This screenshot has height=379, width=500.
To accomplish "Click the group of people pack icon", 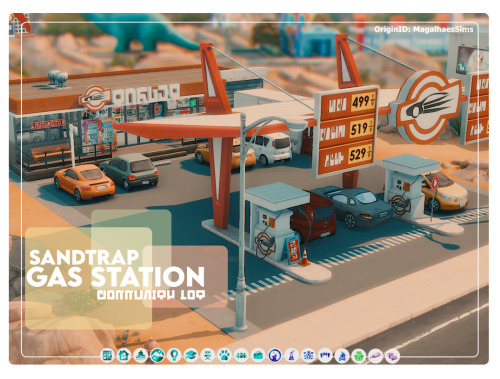I will pos(241,356).
